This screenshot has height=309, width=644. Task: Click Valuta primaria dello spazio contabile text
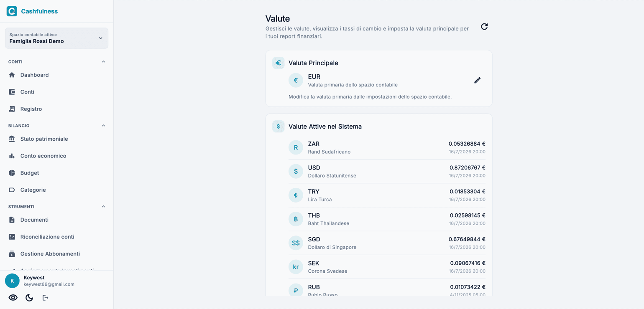tap(353, 85)
